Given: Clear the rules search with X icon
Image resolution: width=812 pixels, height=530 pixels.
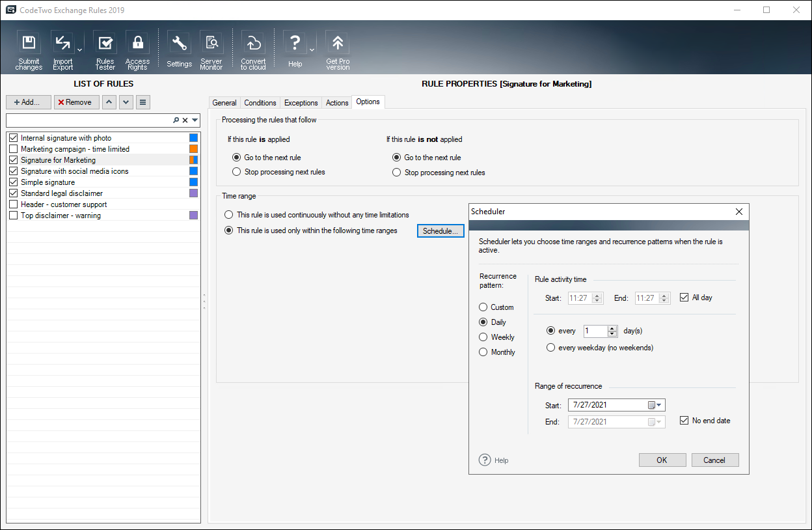Looking at the screenshot, I should pos(185,120).
